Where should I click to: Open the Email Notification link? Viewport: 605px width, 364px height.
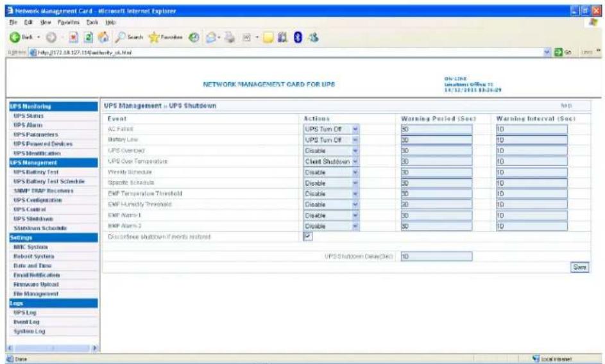click(x=37, y=276)
